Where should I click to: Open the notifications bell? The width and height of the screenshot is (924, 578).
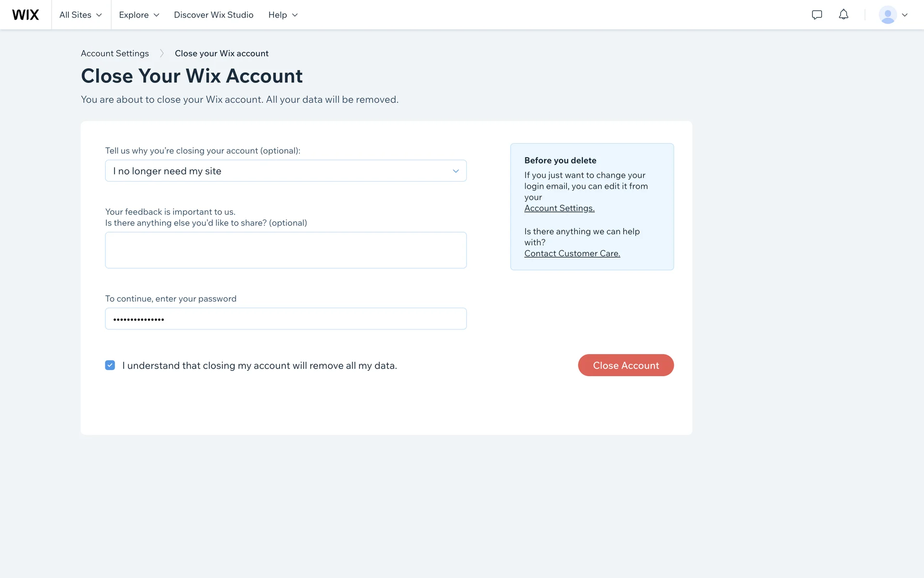coord(843,15)
